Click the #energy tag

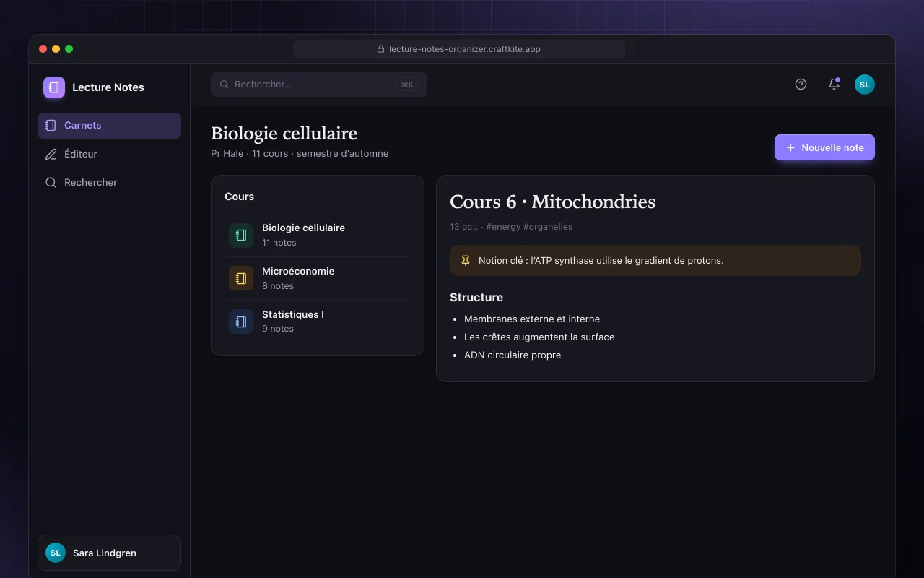coord(503,227)
